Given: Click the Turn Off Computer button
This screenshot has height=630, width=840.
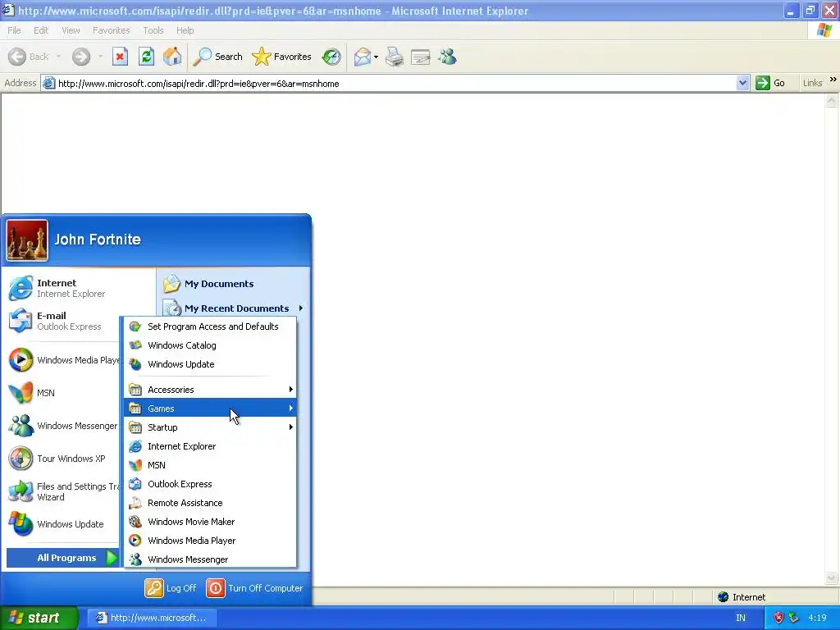Looking at the screenshot, I should pos(254,588).
